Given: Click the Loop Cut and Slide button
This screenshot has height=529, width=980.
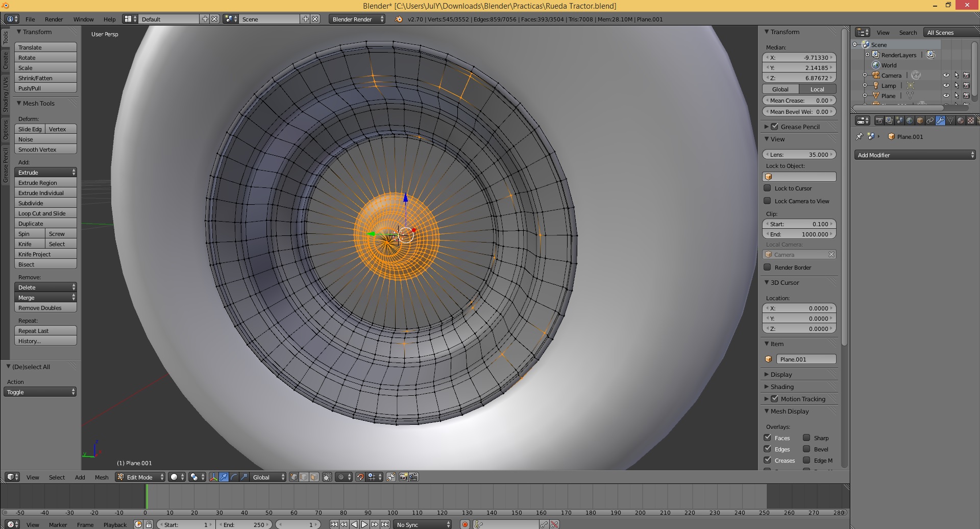Looking at the screenshot, I should tap(45, 213).
